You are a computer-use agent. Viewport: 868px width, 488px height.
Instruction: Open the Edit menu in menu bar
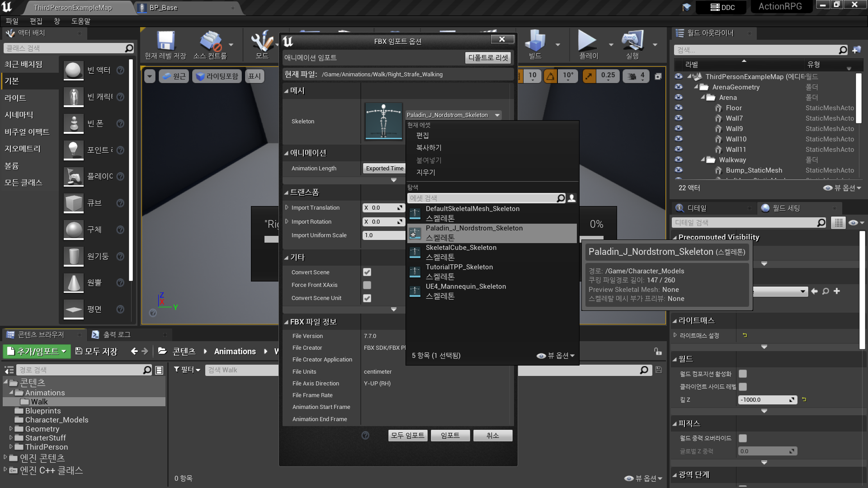pos(36,21)
